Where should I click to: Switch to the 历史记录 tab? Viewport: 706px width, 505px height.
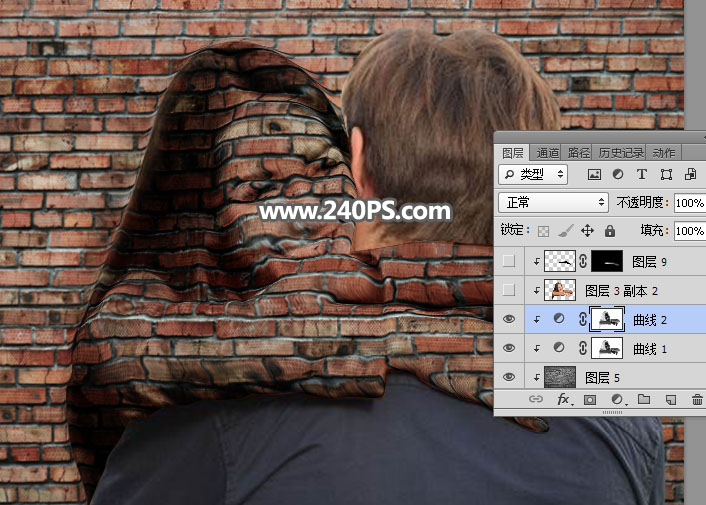[x=620, y=153]
